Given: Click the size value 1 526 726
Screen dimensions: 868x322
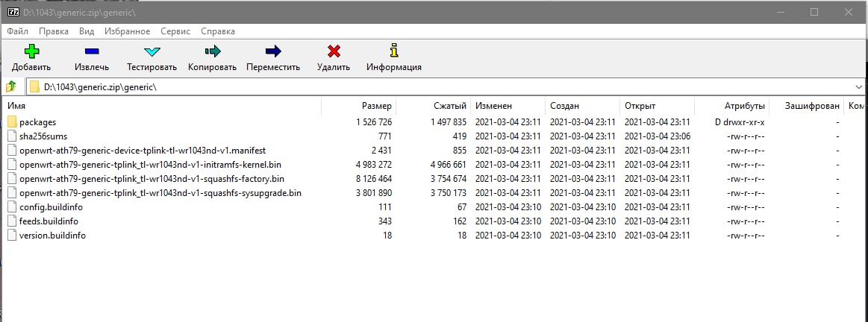Looking at the screenshot, I should 374,122.
